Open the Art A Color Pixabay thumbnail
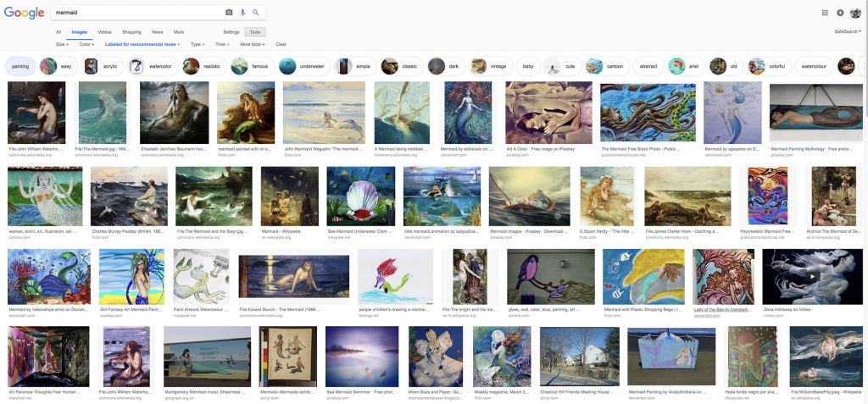The width and height of the screenshot is (868, 404). point(548,113)
